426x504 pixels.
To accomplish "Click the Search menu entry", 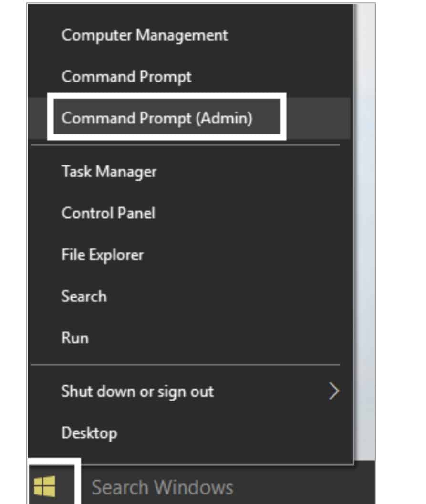I will click(x=84, y=297).
